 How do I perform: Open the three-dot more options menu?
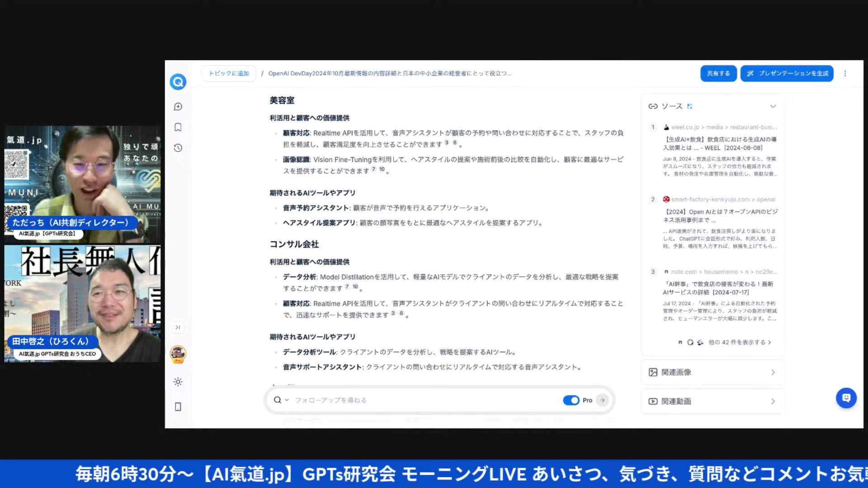[845, 73]
